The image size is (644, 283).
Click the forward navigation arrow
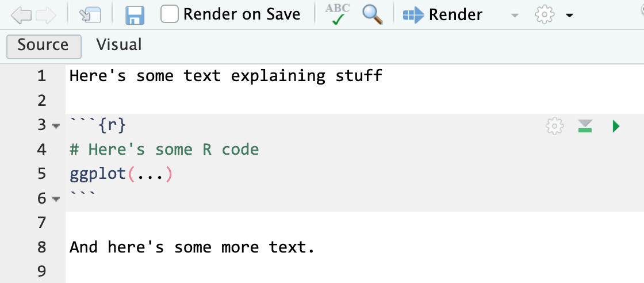45,15
